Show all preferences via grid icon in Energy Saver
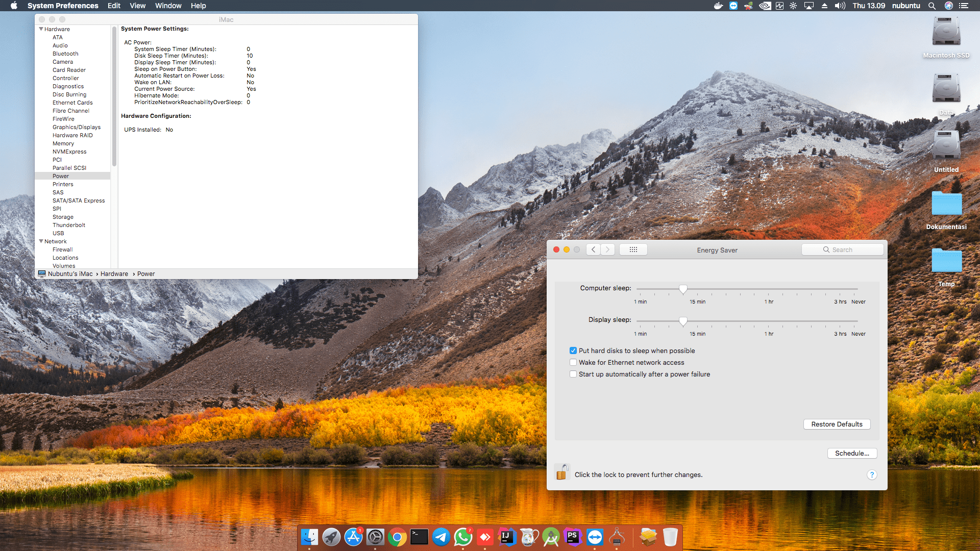The image size is (980, 551). 633,249
